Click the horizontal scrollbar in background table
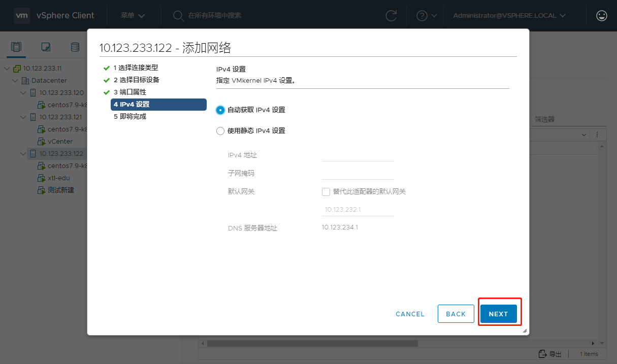Screen dimensions: 617x364 (312, 343)
